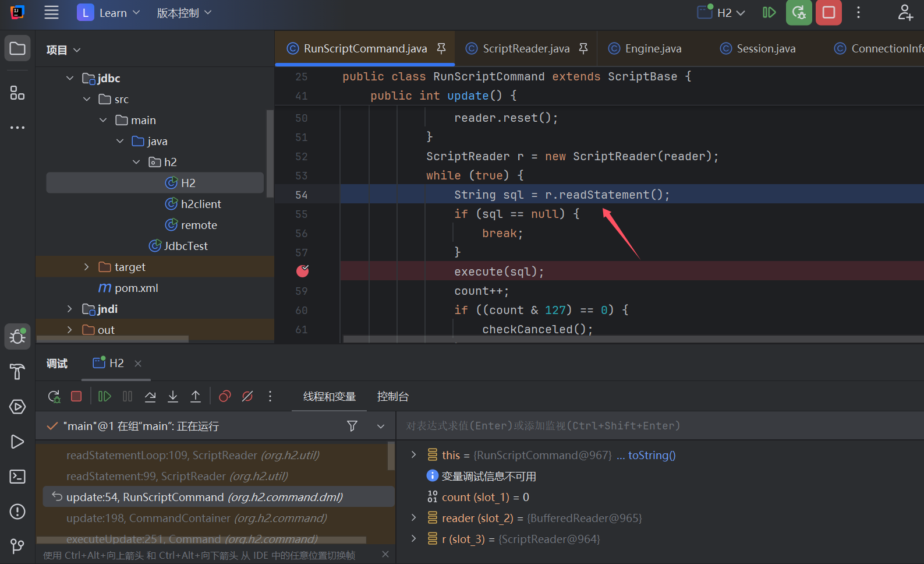This screenshot has height=564, width=924.
Task: Open the Git tool window icon
Action: click(17, 546)
